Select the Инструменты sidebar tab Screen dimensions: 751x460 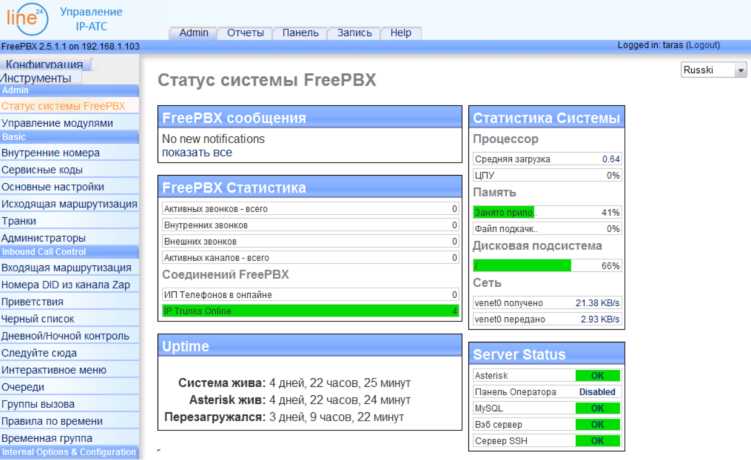click(x=36, y=78)
